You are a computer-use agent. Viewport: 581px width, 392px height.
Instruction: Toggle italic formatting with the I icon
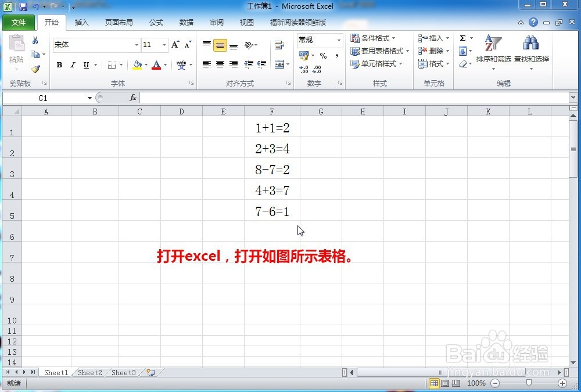coord(72,65)
